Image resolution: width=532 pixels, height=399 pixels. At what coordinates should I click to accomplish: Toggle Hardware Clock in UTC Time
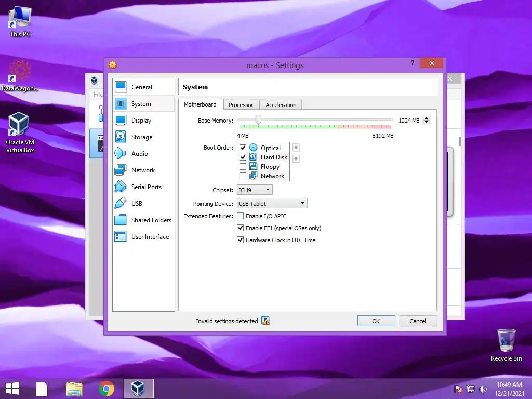click(x=240, y=240)
